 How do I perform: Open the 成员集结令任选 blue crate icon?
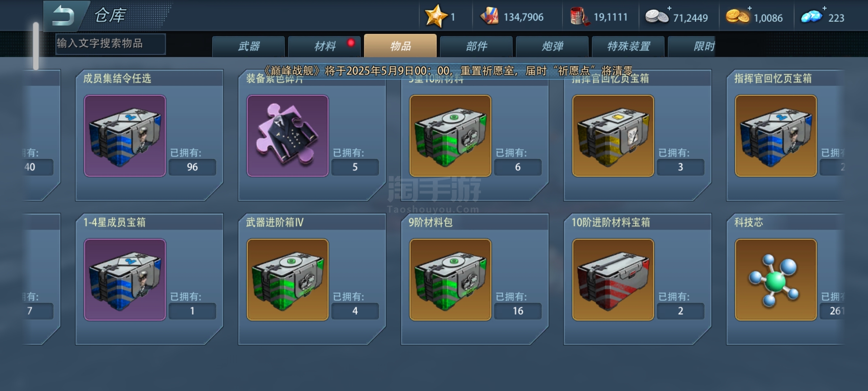click(x=125, y=136)
